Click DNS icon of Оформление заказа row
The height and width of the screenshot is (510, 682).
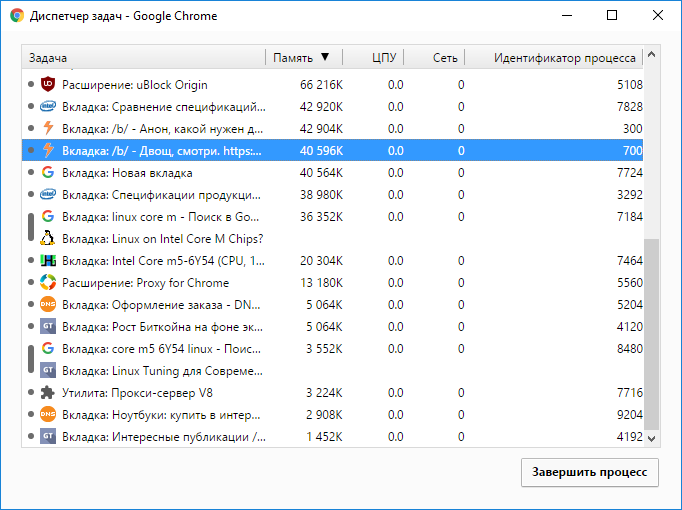point(48,304)
